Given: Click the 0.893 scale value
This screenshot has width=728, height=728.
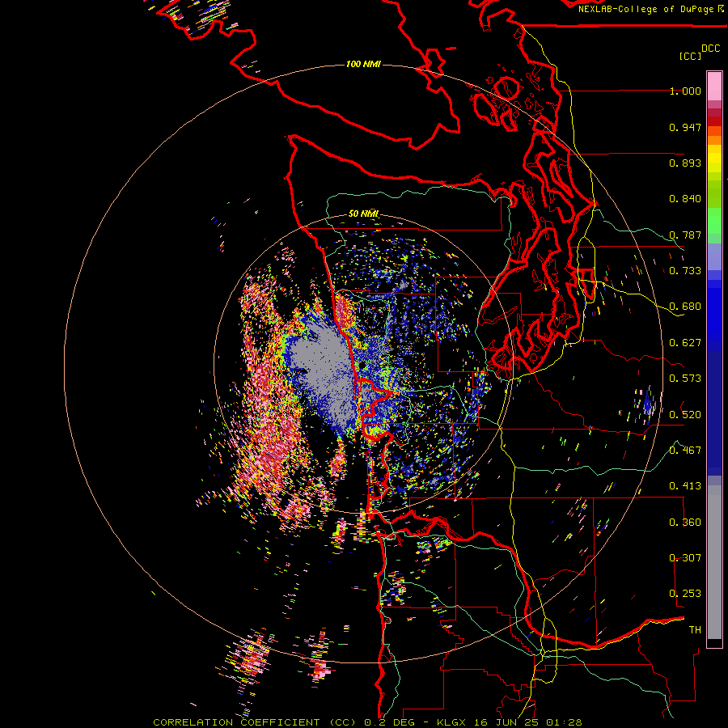Looking at the screenshot, I should 685,163.
